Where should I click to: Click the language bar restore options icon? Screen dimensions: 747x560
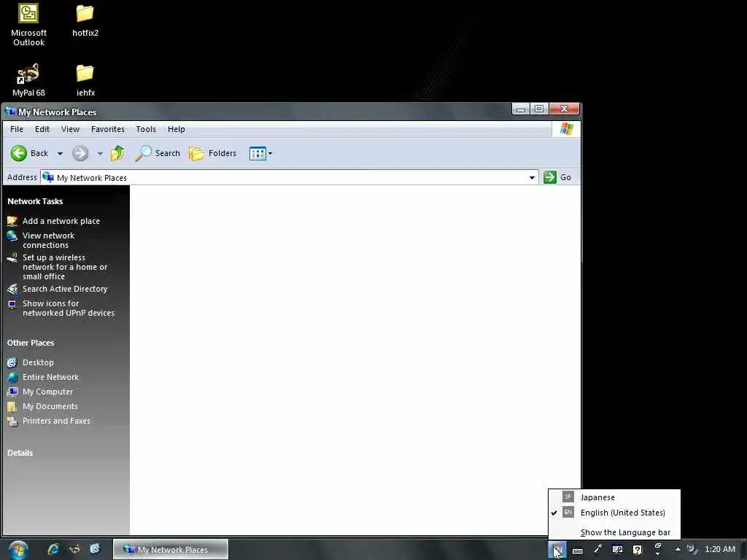click(658, 545)
